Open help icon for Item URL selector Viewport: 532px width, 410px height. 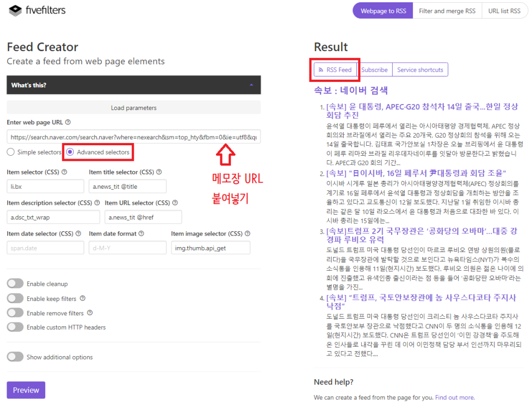pyautogui.click(x=175, y=203)
